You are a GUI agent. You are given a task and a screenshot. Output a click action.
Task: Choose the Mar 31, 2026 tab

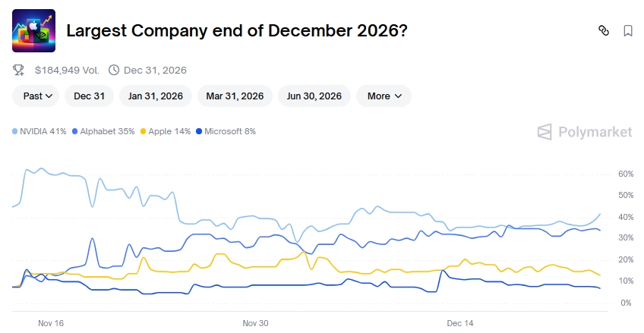tap(235, 96)
